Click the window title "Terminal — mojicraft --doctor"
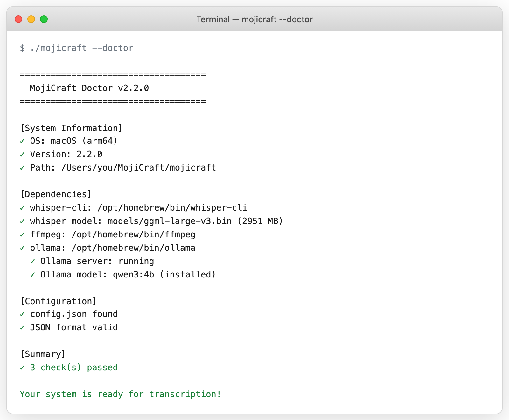Viewport: 509px width, 420px height. click(254, 19)
